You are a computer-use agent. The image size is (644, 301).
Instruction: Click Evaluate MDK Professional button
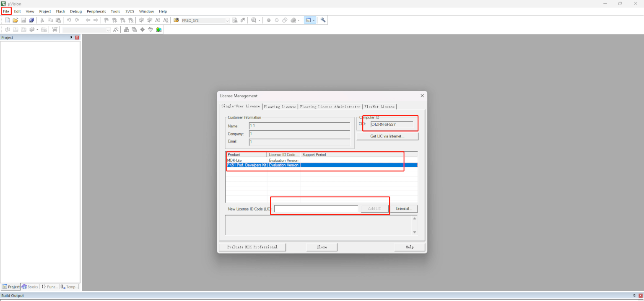[x=252, y=247]
